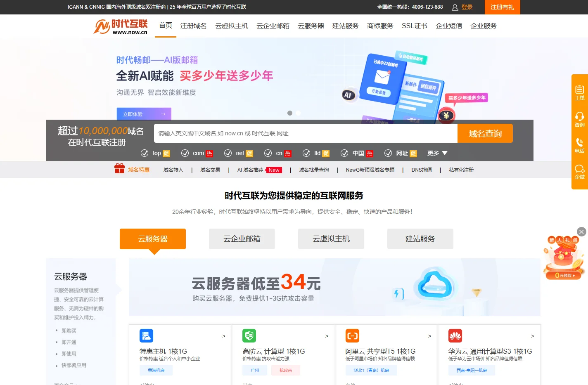The image size is (588, 385).
Task: Select the 云虚拟主机 product tab
Action: click(x=331, y=239)
